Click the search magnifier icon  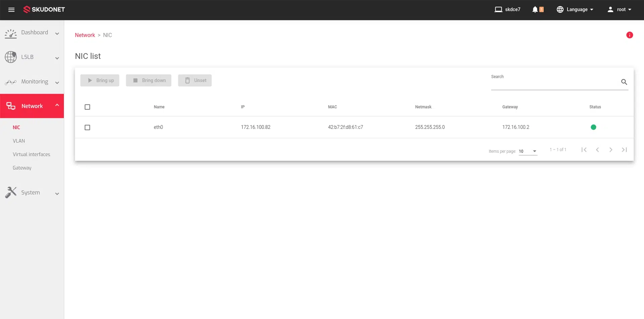coord(624,82)
